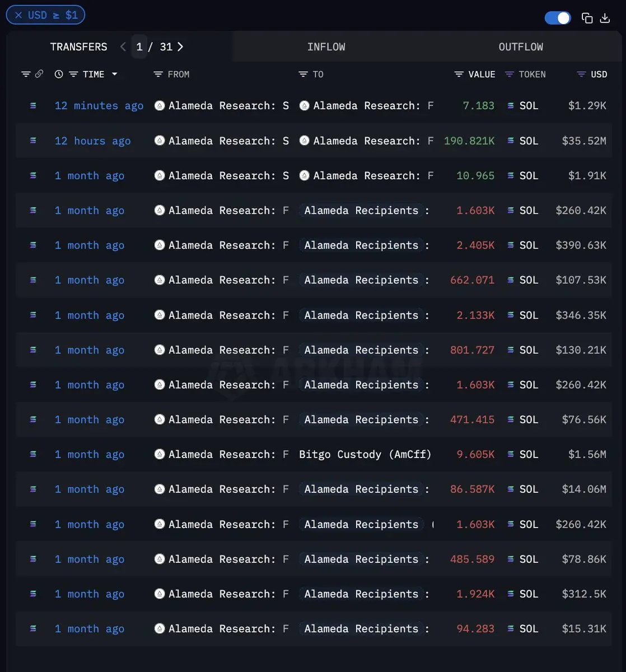Click Solana chain icon on $1.56M row
Viewport: 626px width, 672px height.
tap(33, 454)
